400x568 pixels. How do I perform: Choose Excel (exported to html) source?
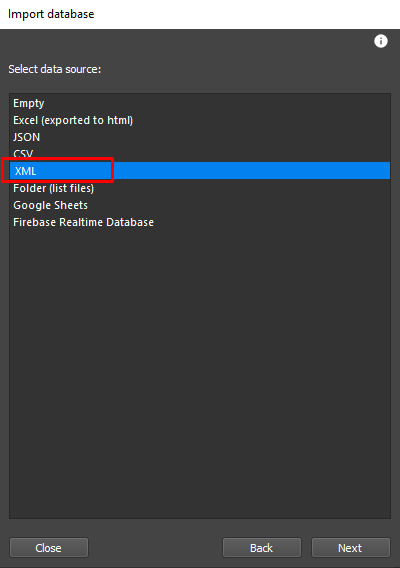click(200, 120)
